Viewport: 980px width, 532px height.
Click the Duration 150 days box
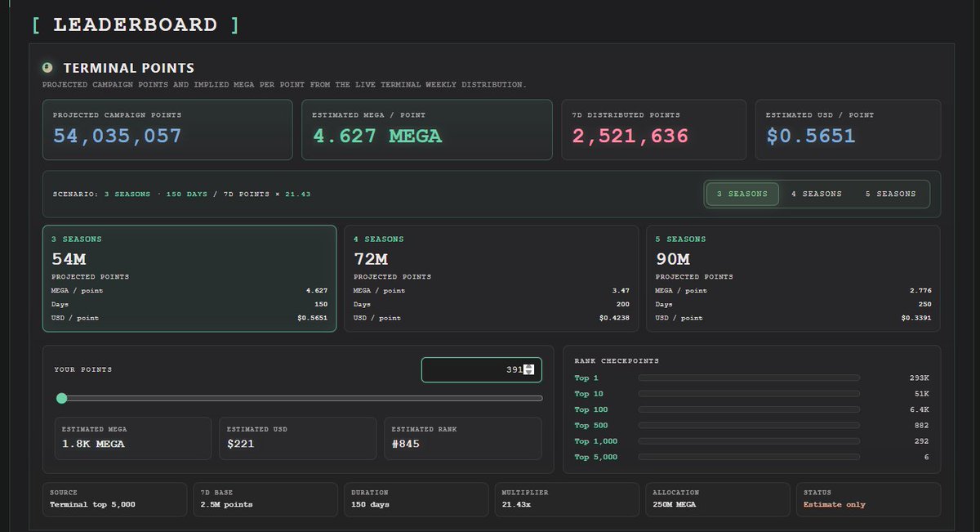click(416, 499)
